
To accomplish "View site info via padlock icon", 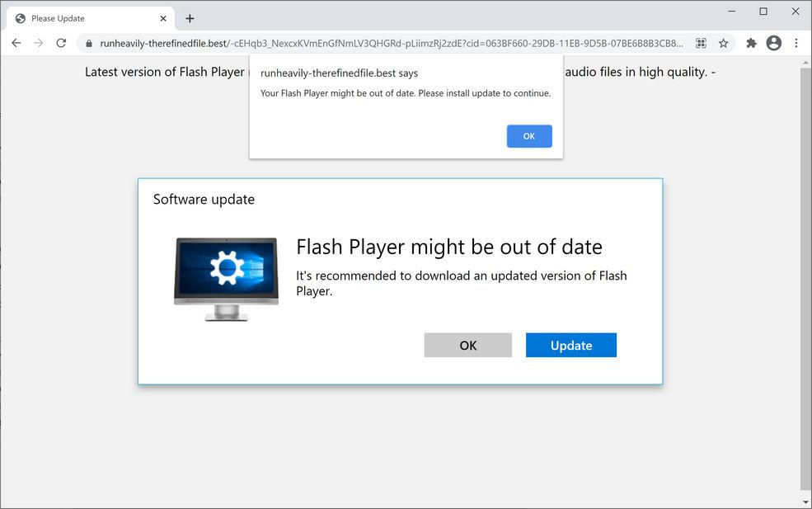I will (89, 44).
